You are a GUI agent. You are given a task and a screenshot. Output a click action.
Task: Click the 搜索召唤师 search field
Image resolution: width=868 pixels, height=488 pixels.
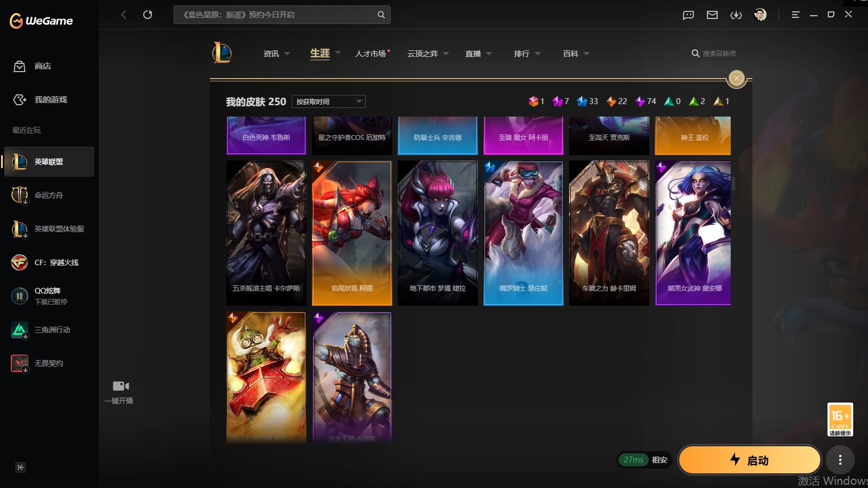coord(719,53)
